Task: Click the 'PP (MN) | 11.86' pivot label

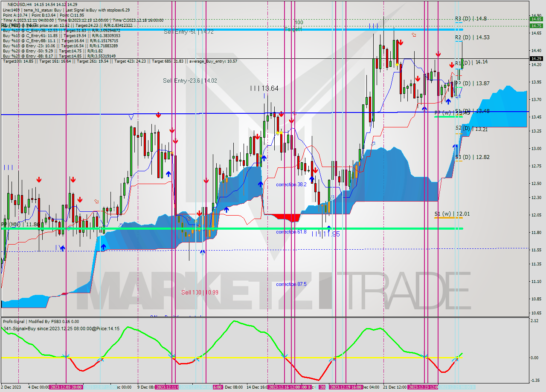Action: click(21, 224)
